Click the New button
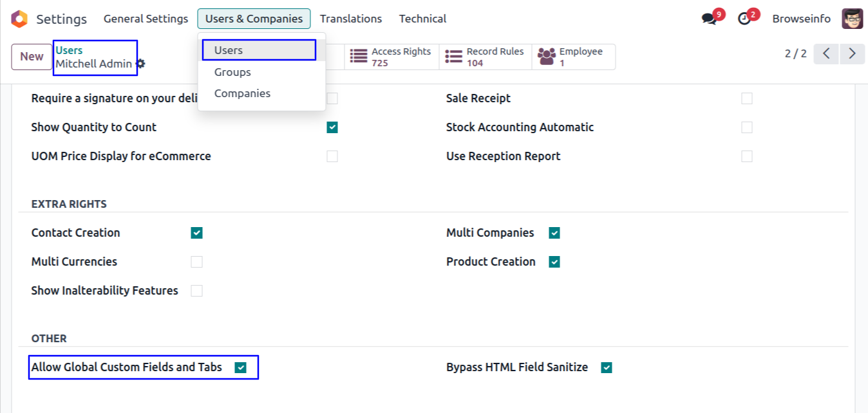The image size is (868, 413). tap(32, 57)
